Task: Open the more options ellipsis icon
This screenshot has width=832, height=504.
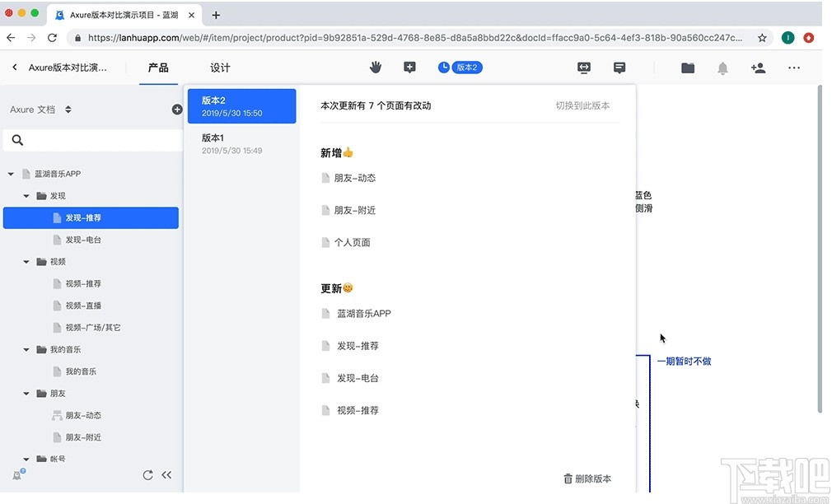Action: tap(793, 68)
